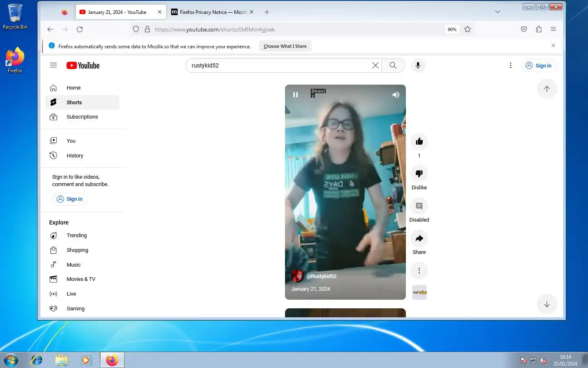Save page to Pocket icon

pyautogui.click(x=524, y=29)
